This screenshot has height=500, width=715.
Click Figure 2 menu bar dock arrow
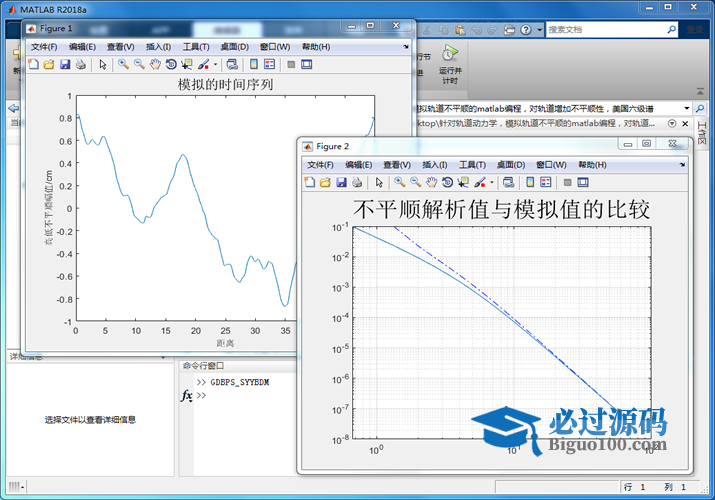point(682,165)
